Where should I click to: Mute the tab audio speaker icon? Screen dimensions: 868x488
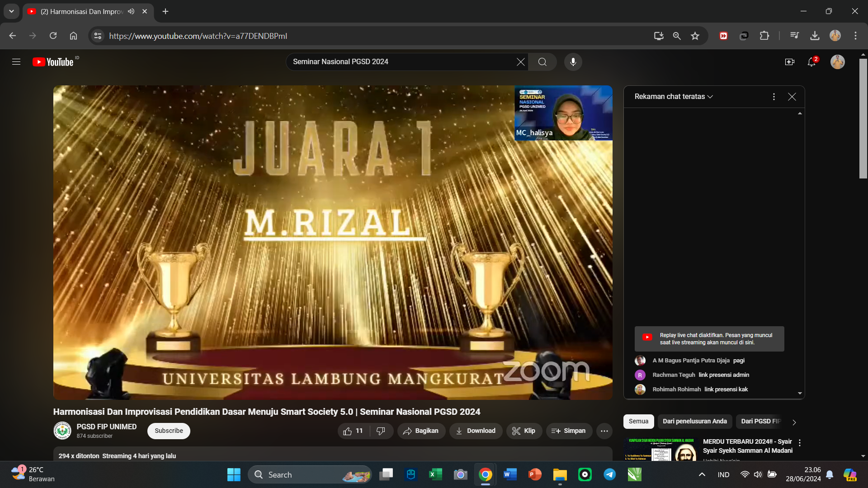pos(131,11)
